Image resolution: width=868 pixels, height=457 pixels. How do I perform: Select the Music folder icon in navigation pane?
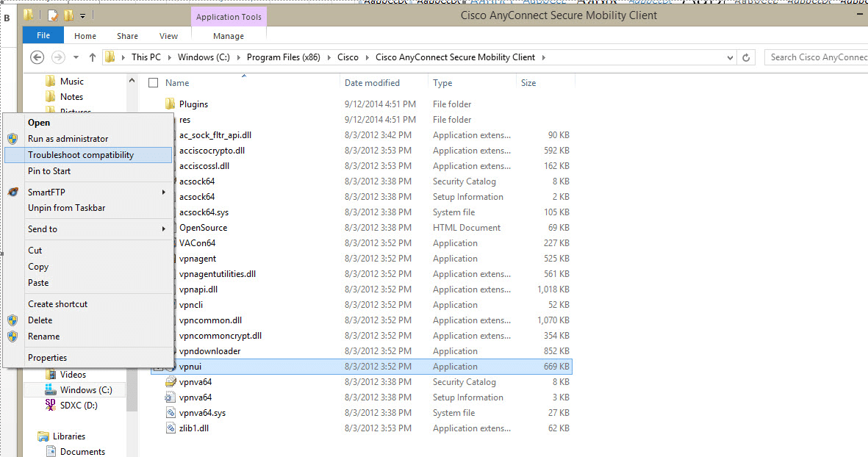tap(51, 82)
